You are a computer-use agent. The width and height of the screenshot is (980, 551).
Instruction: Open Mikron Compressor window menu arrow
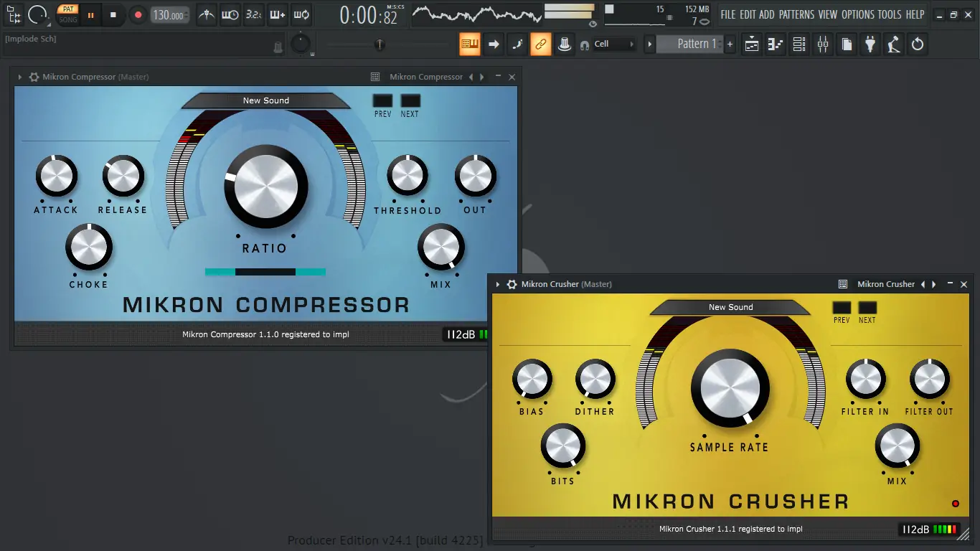(19, 77)
